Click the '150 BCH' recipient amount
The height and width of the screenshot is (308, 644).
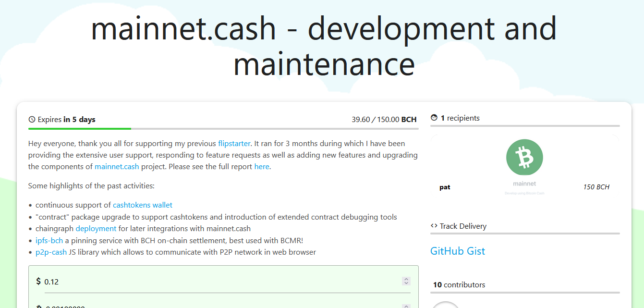pos(596,187)
